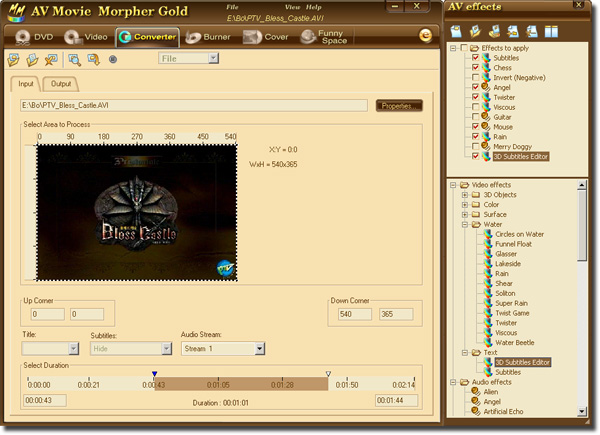This screenshot has height=435, width=600.
Task: Enable the Invert (Negative) effect checkbox
Action: (475, 78)
